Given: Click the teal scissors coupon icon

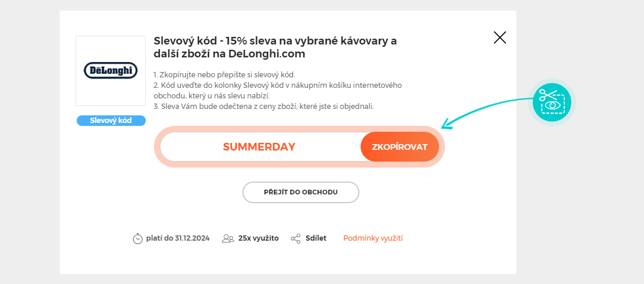Looking at the screenshot, I should [x=551, y=102].
